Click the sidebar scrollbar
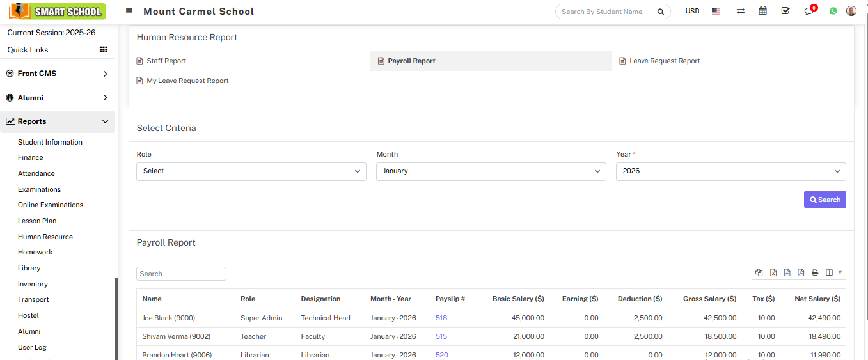Image resolution: width=868 pixels, height=360 pixels. [116, 318]
